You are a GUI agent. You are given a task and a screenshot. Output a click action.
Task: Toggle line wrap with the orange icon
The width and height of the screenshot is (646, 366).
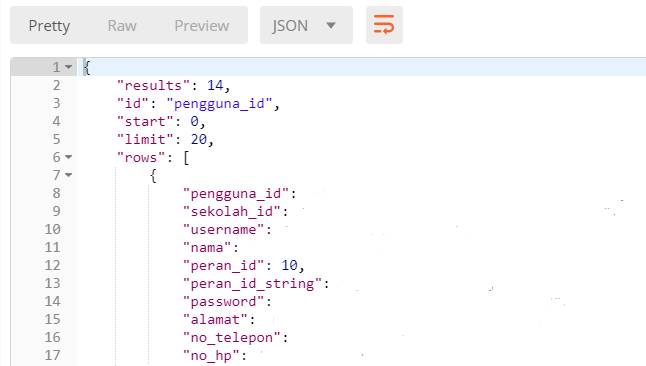tap(384, 25)
